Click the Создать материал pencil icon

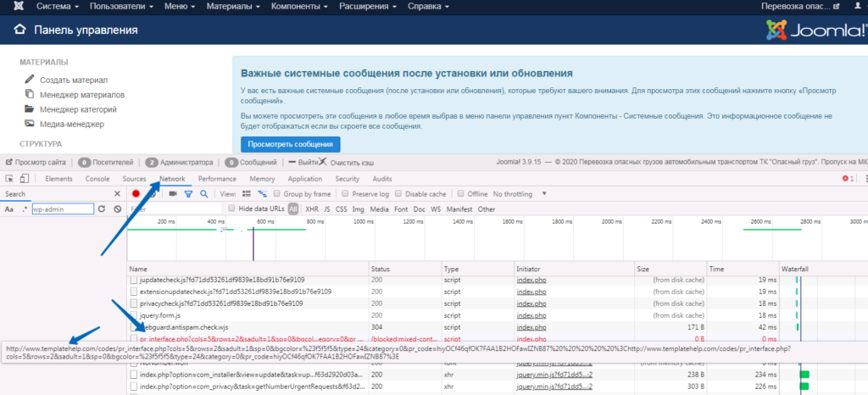tap(30, 80)
